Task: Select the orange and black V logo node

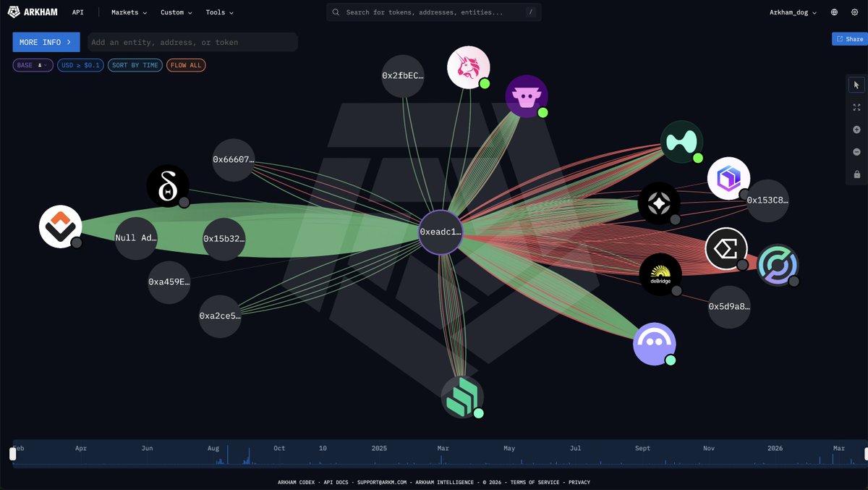Action: 60,227
